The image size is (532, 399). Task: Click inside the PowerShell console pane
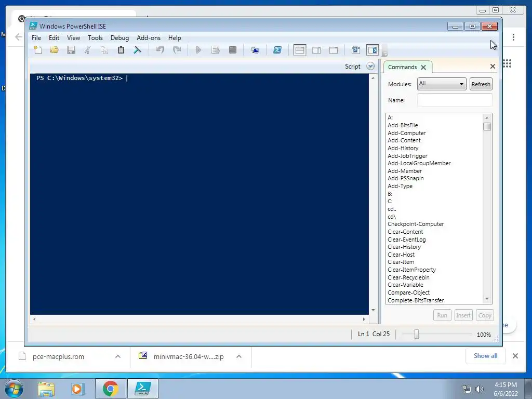(199, 194)
